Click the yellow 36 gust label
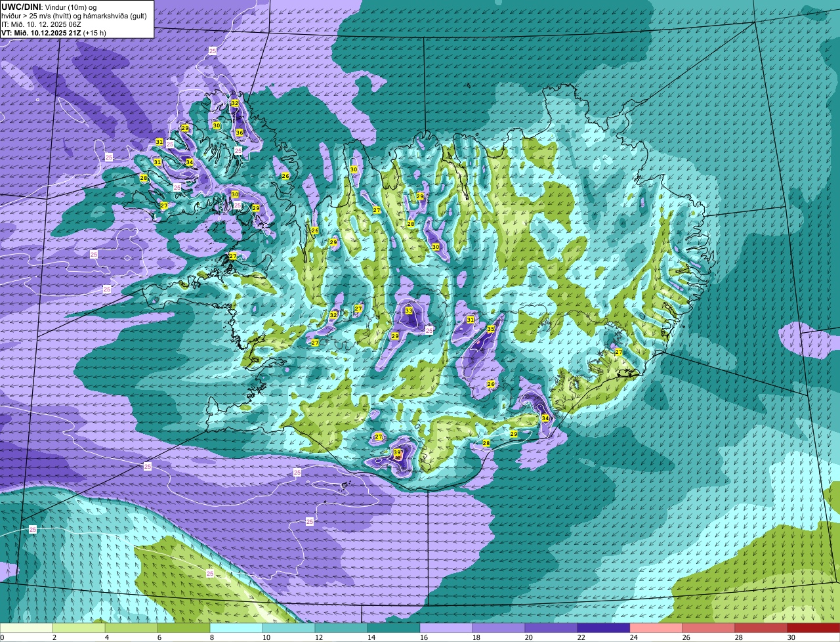 tap(240, 133)
